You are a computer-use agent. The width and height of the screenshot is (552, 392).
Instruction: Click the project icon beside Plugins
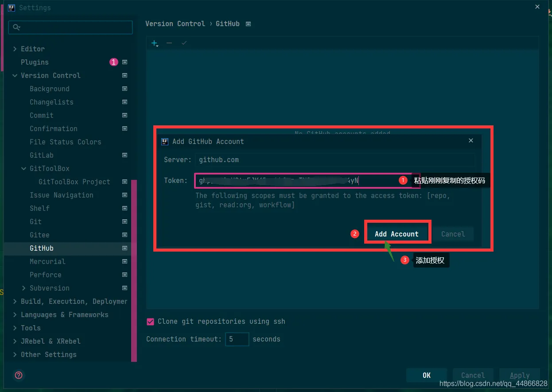click(124, 62)
